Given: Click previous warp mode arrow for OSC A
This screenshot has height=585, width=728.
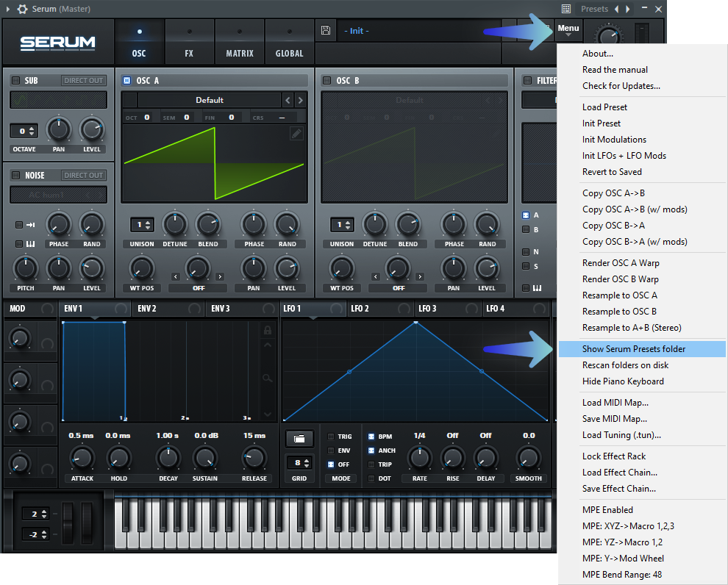Looking at the screenshot, I should tap(176, 277).
